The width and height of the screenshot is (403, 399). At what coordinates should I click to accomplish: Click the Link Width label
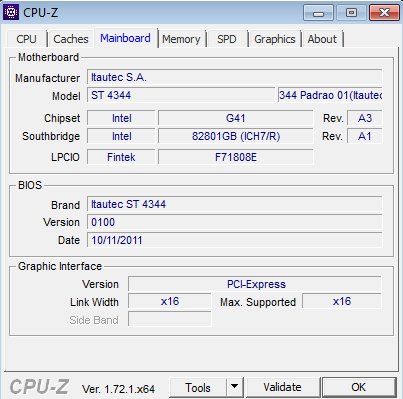pyautogui.click(x=94, y=302)
